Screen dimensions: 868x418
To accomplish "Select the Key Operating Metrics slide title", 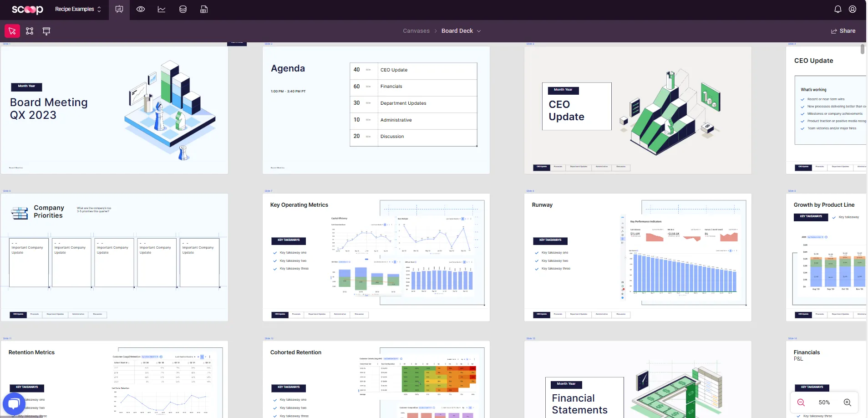I will [299, 205].
